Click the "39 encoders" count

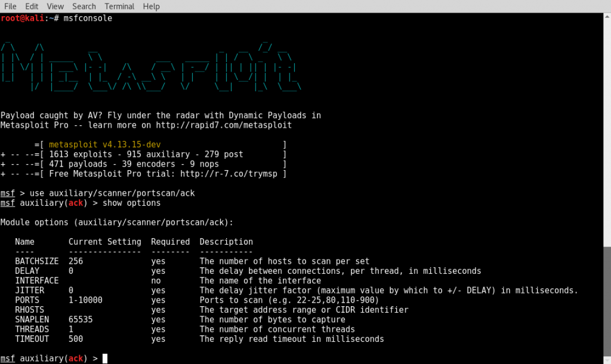click(149, 164)
